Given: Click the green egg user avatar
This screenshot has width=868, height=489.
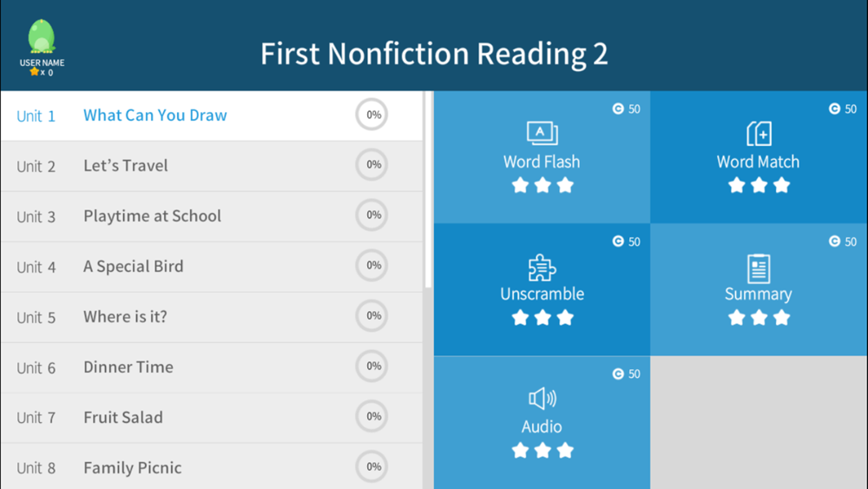Looking at the screenshot, I should click(x=42, y=36).
